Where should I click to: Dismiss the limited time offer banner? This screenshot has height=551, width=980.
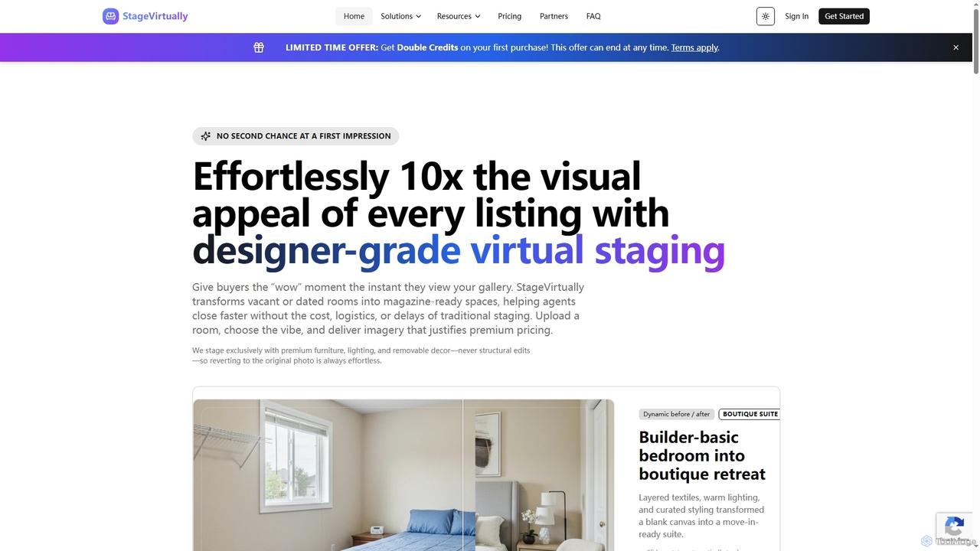click(955, 47)
